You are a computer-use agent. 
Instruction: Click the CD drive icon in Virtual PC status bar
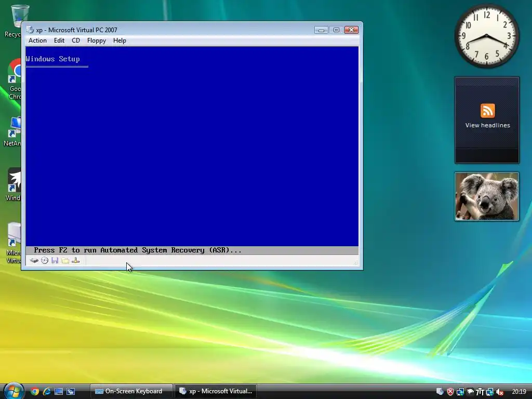click(x=45, y=261)
